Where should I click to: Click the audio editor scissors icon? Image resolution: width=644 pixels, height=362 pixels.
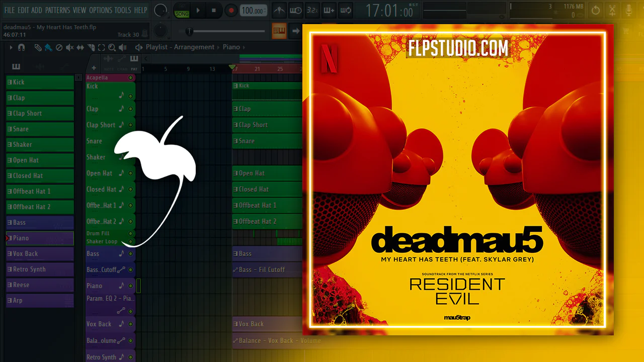[x=612, y=10]
